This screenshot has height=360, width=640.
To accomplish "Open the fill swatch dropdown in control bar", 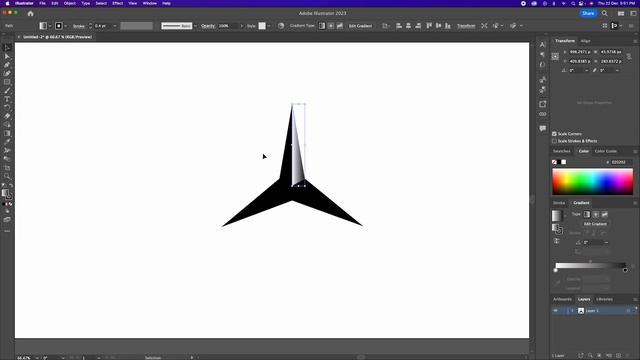I will click(49, 26).
